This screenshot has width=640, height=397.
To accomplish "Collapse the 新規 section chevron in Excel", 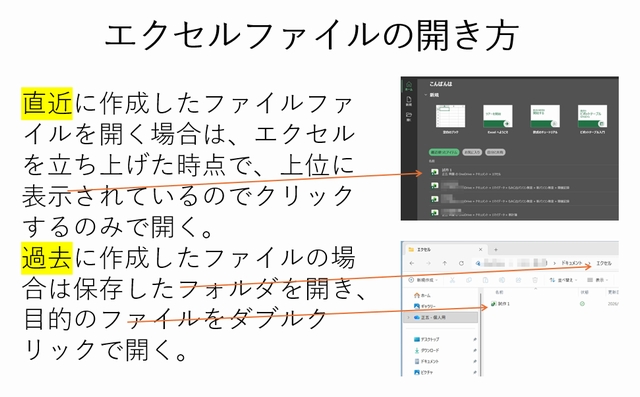I will click(426, 95).
